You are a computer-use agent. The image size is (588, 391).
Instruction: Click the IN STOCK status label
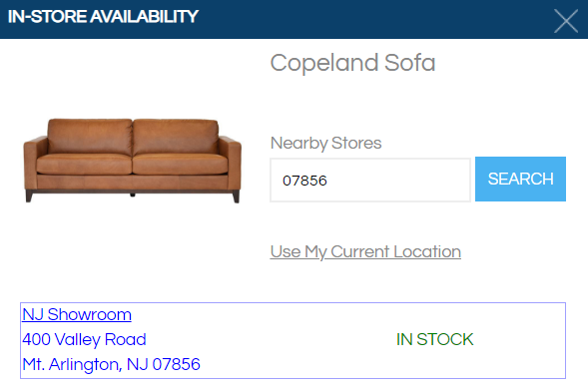click(434, 339)
